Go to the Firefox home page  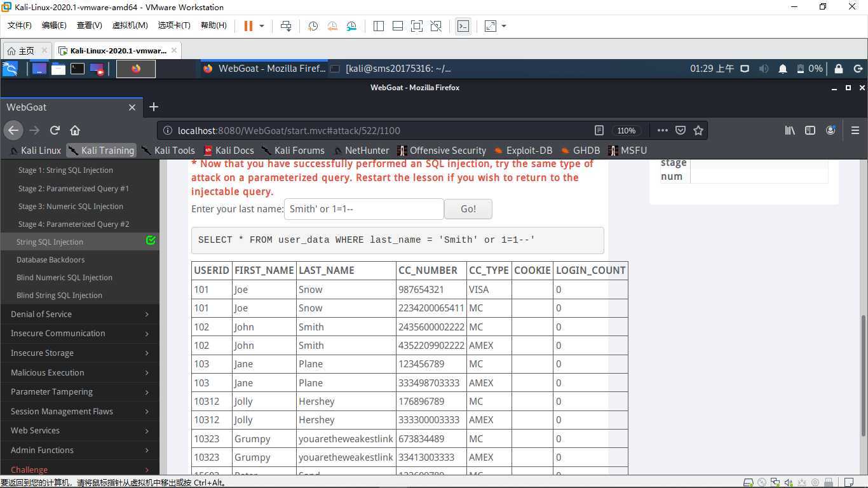click(75, 130)
